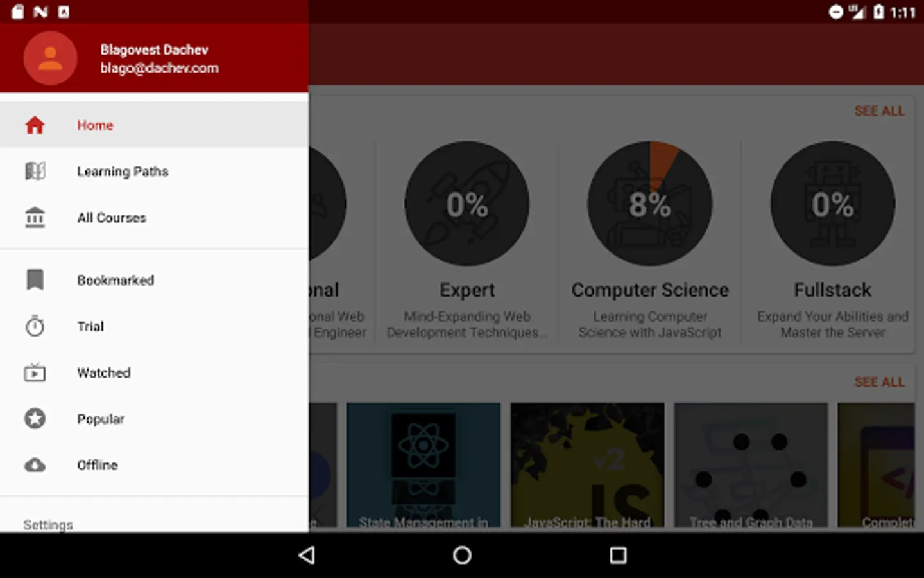Screen dimensions: 924x578
Task: Open the Bookmarked menu entry
Action: [154, 280]
